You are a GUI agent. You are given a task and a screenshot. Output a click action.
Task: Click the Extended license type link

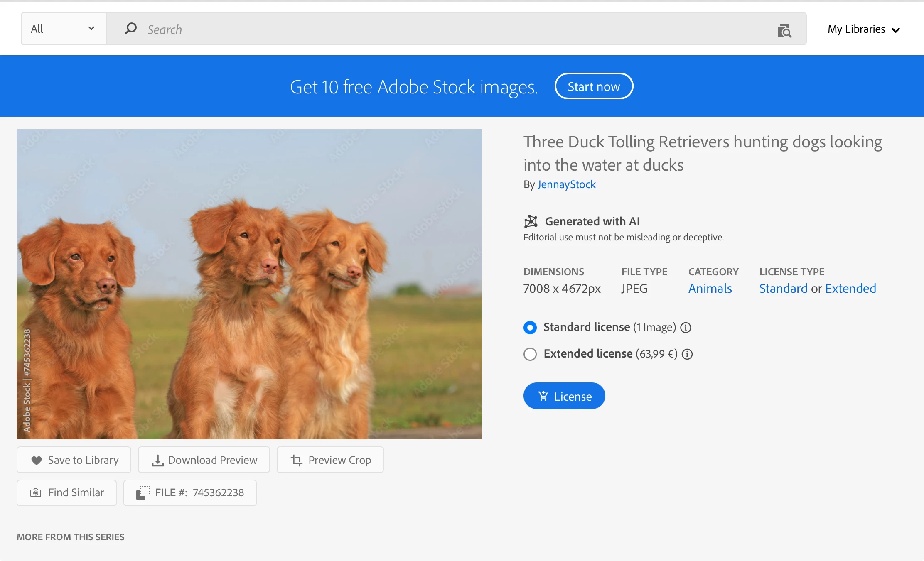click(x=850, y=288)
